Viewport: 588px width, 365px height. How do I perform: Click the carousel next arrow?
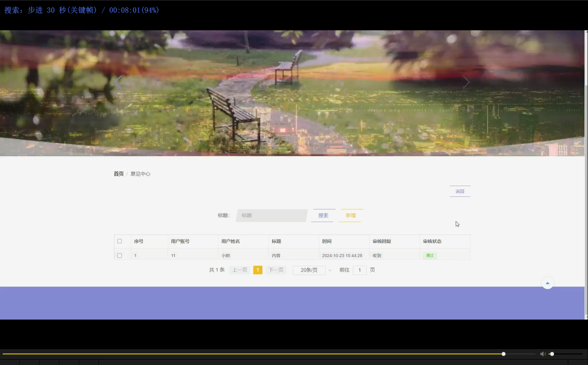coord(466,82)
